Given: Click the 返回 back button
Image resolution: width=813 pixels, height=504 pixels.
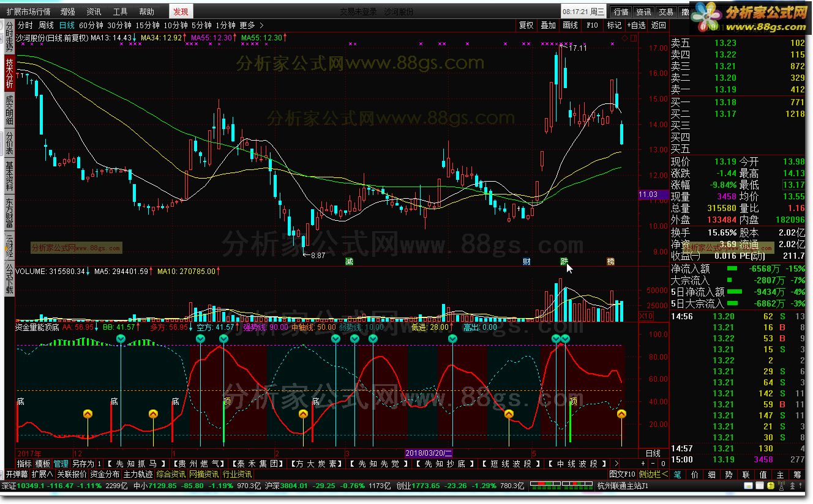Looking at the screenshot, I should tap(658, 25).
